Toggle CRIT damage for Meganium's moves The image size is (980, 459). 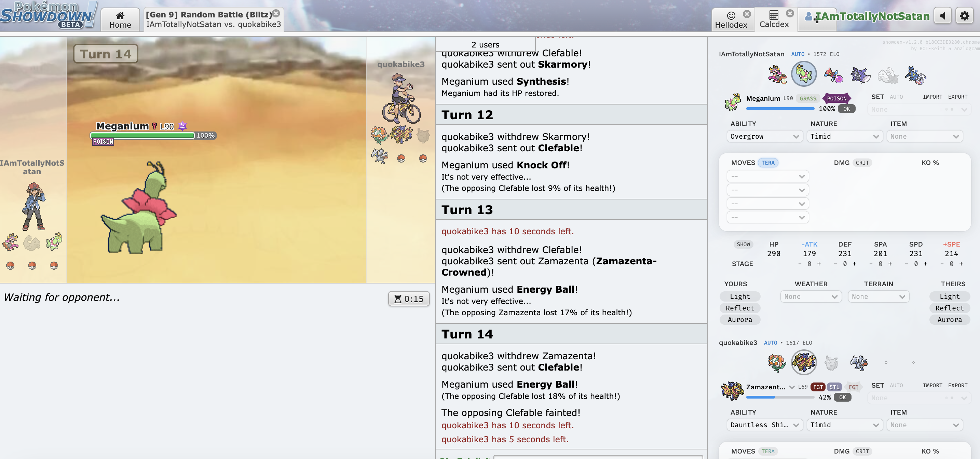[x=862, y=163]
